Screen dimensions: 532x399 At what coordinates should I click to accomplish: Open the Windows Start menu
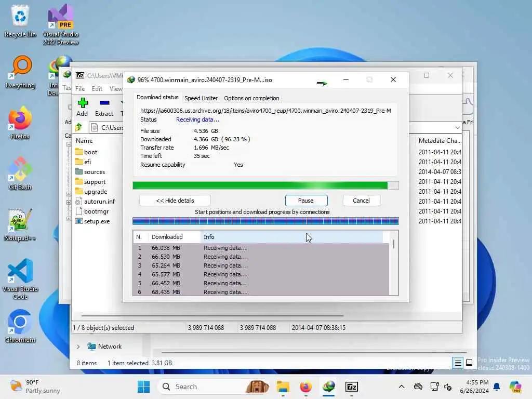point(143,387)
